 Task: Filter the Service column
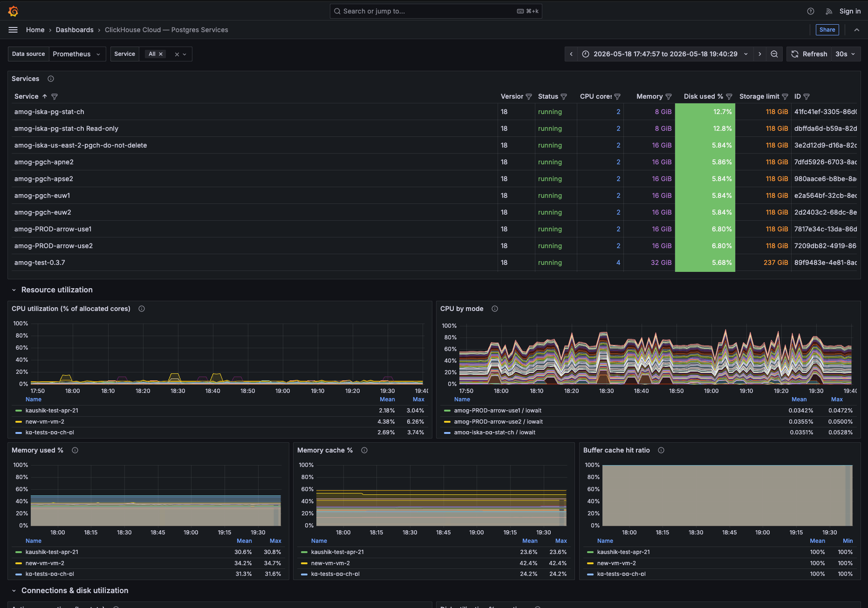tap(55, 96)
